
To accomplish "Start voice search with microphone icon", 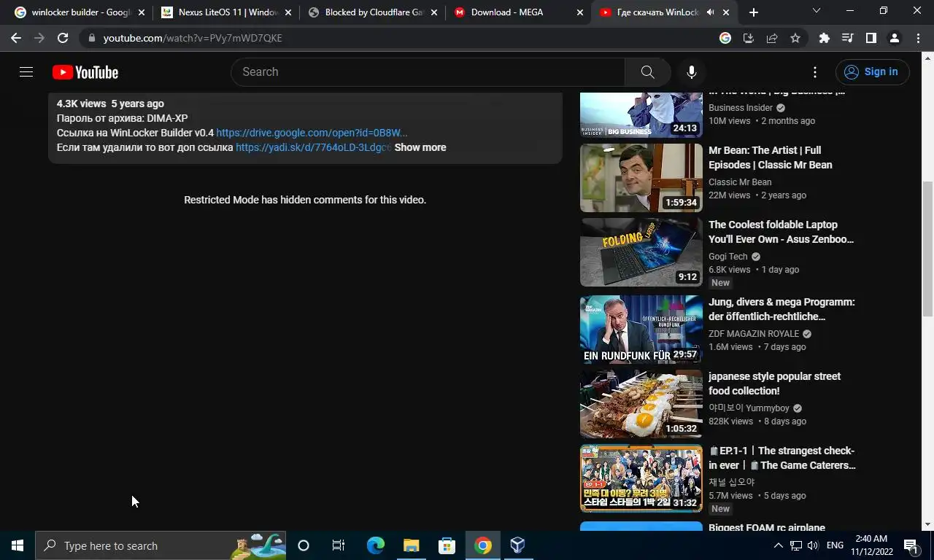I will [x=692, y=71].
